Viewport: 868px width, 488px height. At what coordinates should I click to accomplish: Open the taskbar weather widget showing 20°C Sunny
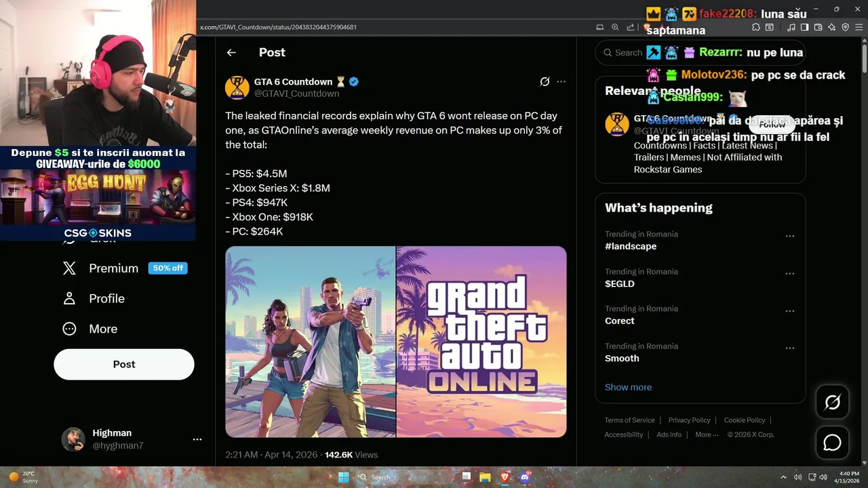click(x=23, y=477)
